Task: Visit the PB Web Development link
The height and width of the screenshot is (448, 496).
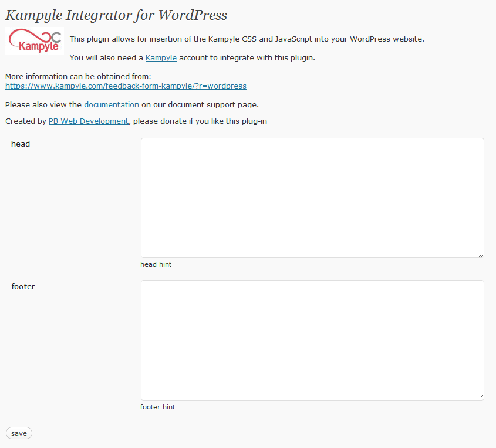Action: (x=89, y=121)
